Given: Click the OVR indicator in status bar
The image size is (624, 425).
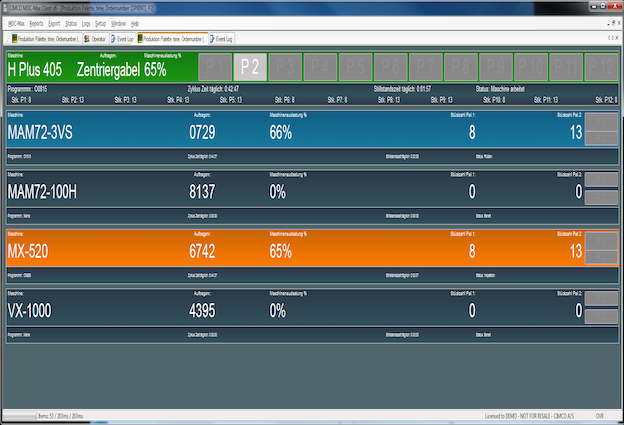Looking at the screenshot, I should coord(600,416).
